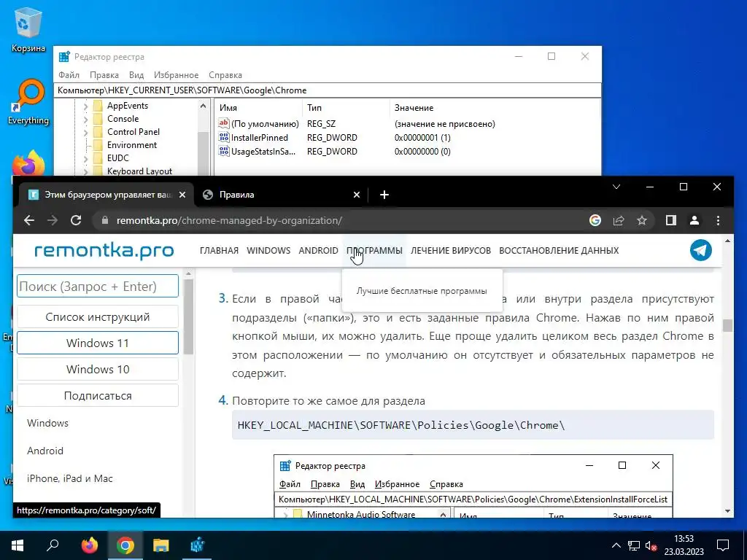Image resolution: width=747 pixels, height=560 pixels.
Task: Launch the Everything search desktop icon
Action: coord(28,101)
